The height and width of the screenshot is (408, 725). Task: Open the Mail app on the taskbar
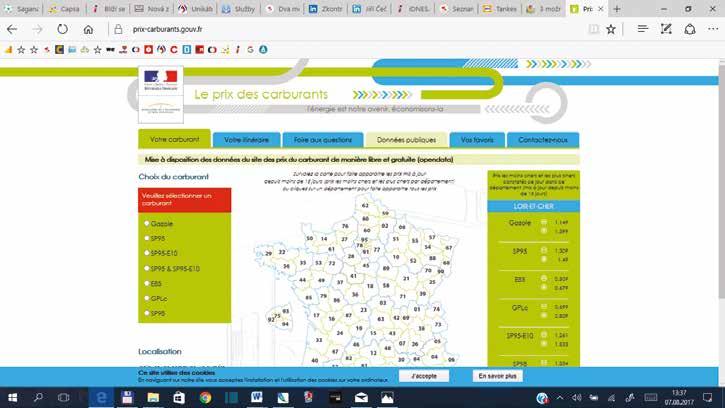click(361, 397)
